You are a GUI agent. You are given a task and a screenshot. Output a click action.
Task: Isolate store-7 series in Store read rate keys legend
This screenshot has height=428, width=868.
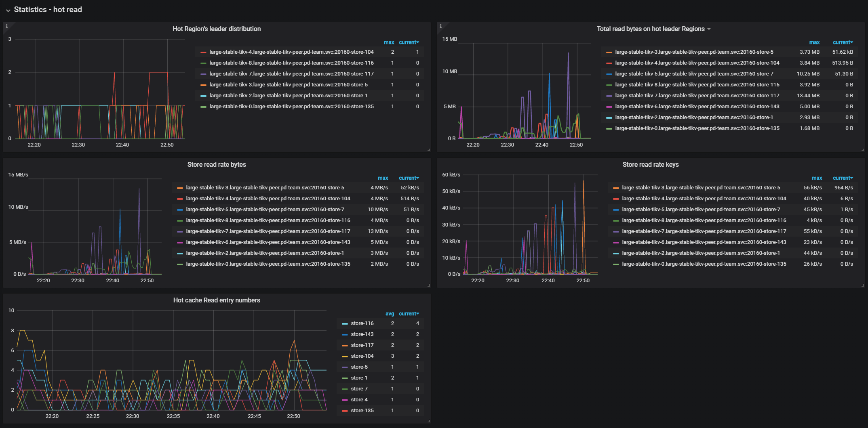click(703, 209)
